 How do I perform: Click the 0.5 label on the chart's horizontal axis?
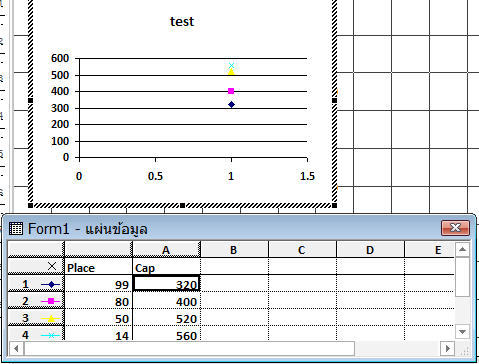click(x=155, y=176)
